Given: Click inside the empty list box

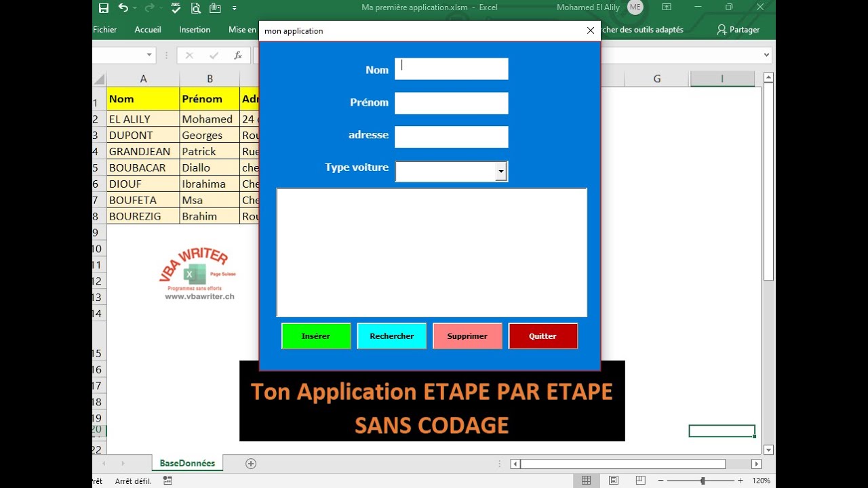Looking at the screenshot, I should point(432,252).
